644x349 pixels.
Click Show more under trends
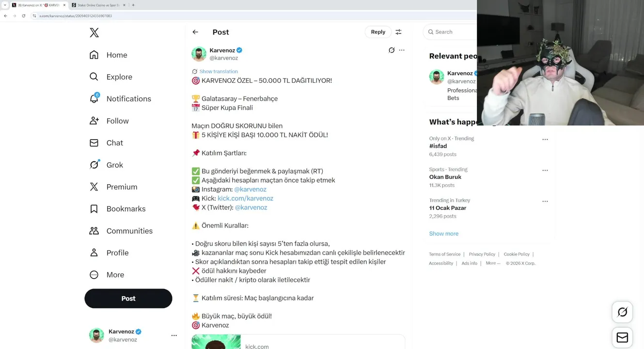click(x=443, y=234)
